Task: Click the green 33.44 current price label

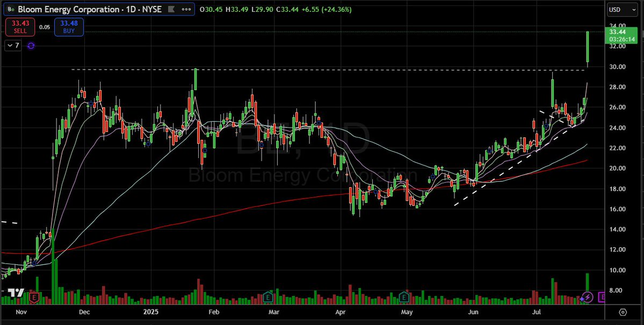Action: (x=617, y=32)
